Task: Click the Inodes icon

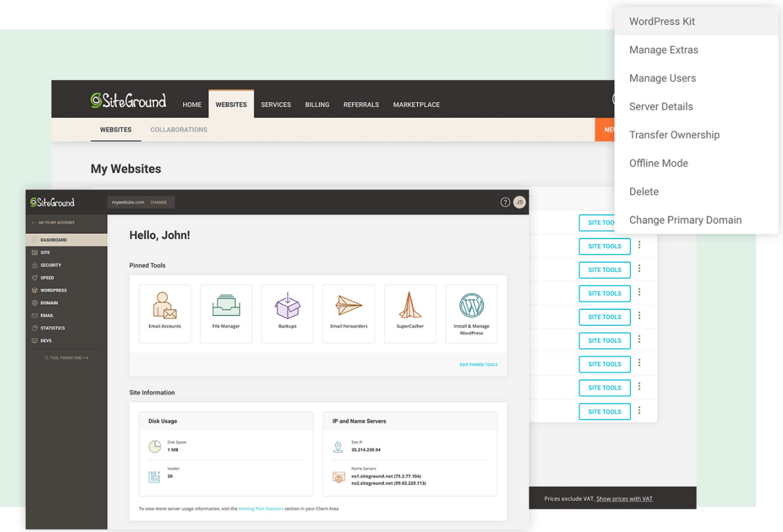Action: (155, 476)
